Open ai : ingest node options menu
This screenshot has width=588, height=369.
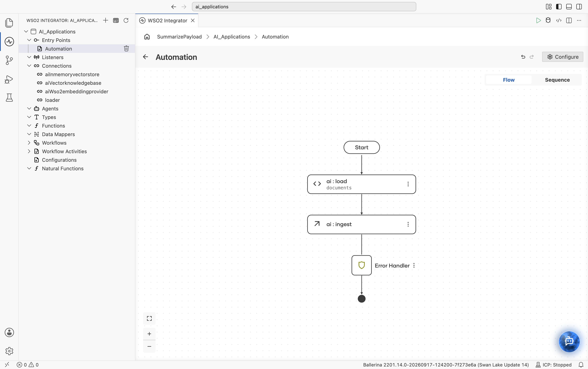tap(408, 224)
